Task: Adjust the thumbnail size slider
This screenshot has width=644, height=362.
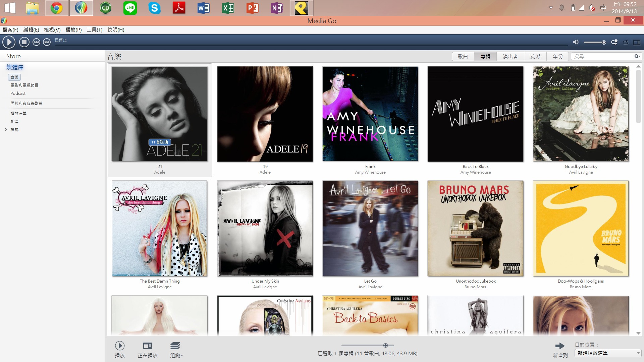Action: pos(368,345)
